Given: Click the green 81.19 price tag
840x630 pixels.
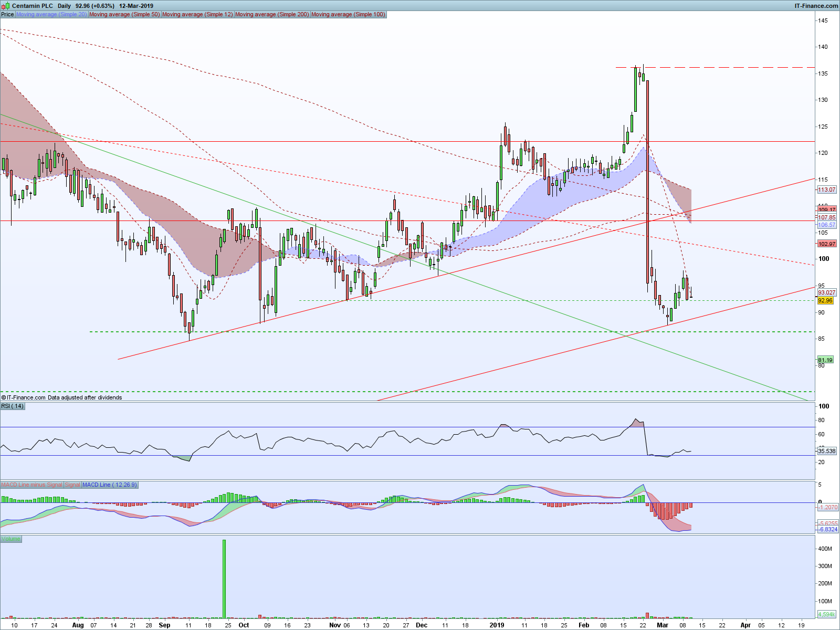Looking at the screenshot, I should click(825, 360).
